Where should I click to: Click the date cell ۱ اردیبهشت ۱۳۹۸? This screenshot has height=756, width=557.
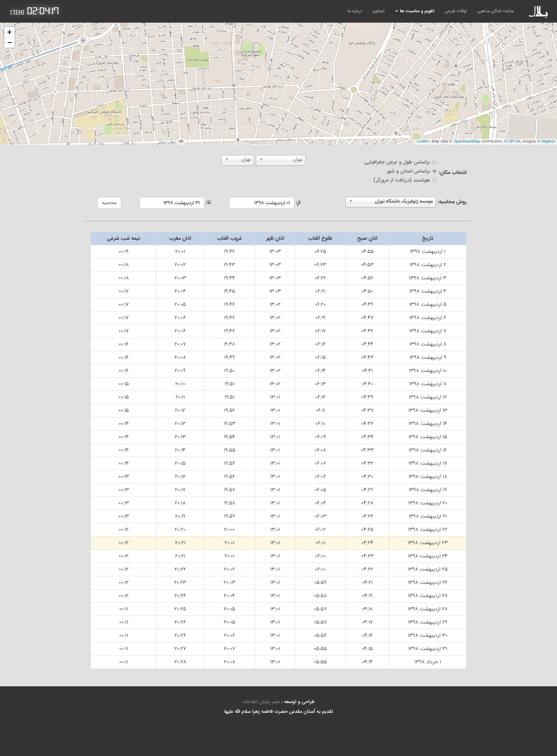click(427, 252)
